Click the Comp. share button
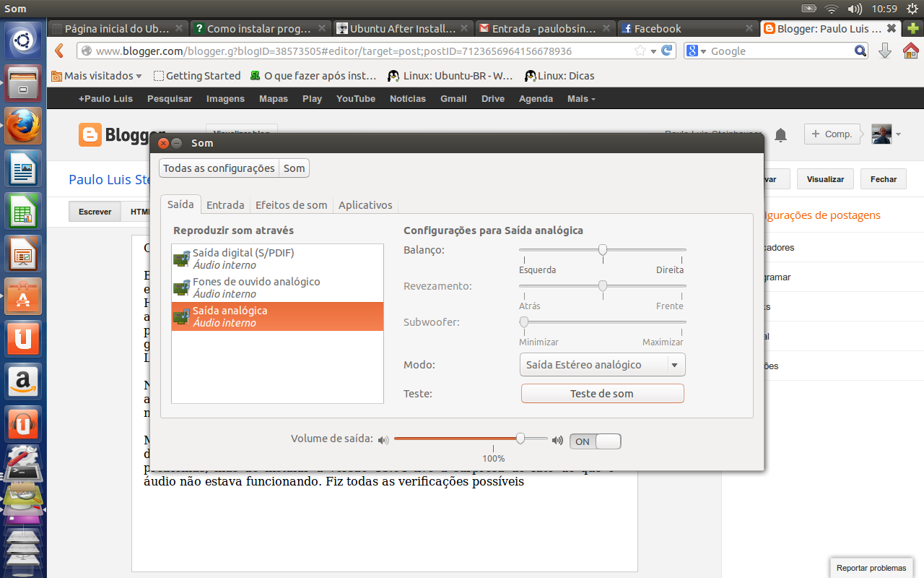This screenshot has width=924, height=578. coord(832,134)
